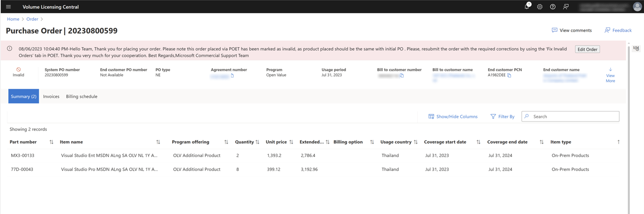Viewport: 644px width, 214px height.
Task: Click Visual Studio Pro MSDN item name
Action: point(109,170)
